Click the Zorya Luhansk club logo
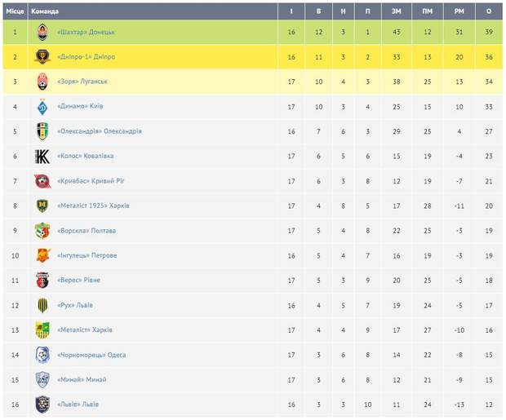 [42, 82]
